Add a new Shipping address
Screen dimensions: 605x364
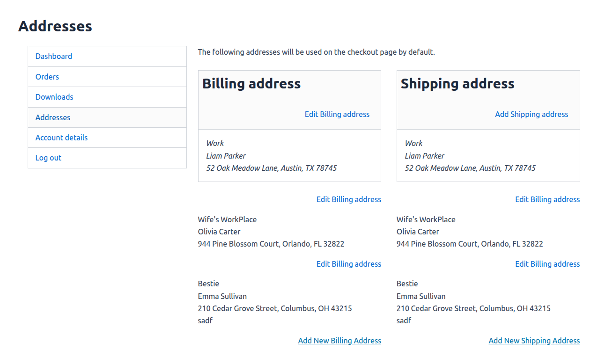(x=531, y=114)
